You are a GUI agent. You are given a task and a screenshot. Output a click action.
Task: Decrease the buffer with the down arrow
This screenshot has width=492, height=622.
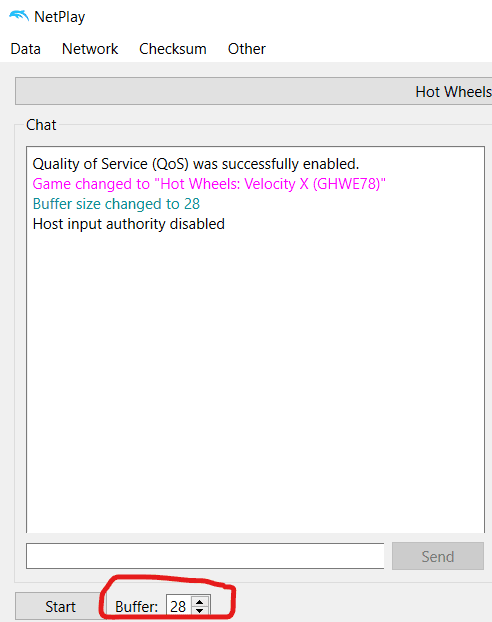(x=200, y=611)
